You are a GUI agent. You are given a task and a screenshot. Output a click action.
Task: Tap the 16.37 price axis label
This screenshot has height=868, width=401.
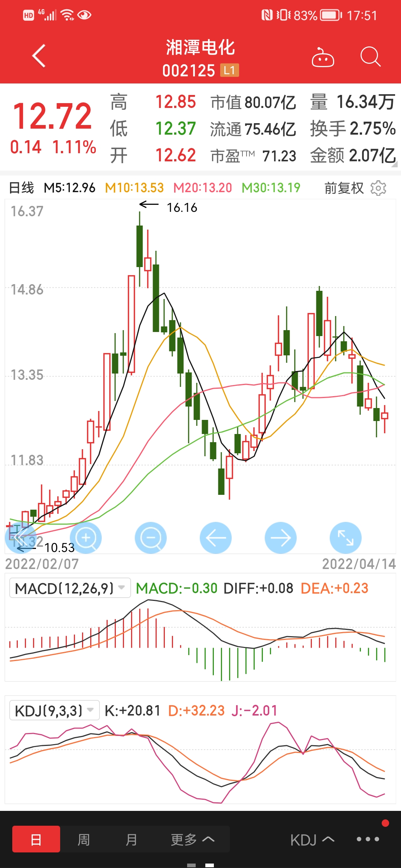coord(27,211)
